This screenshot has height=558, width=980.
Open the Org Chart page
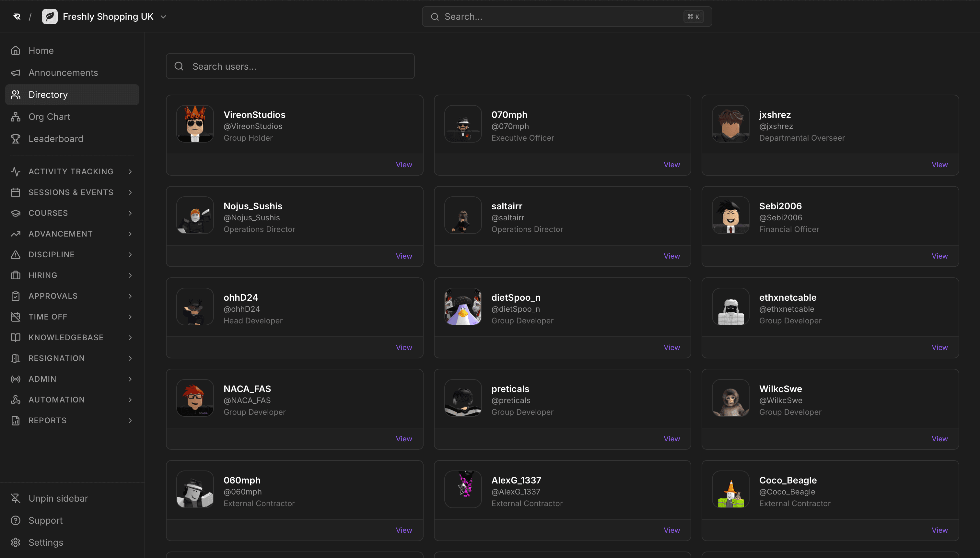(49, 117)
